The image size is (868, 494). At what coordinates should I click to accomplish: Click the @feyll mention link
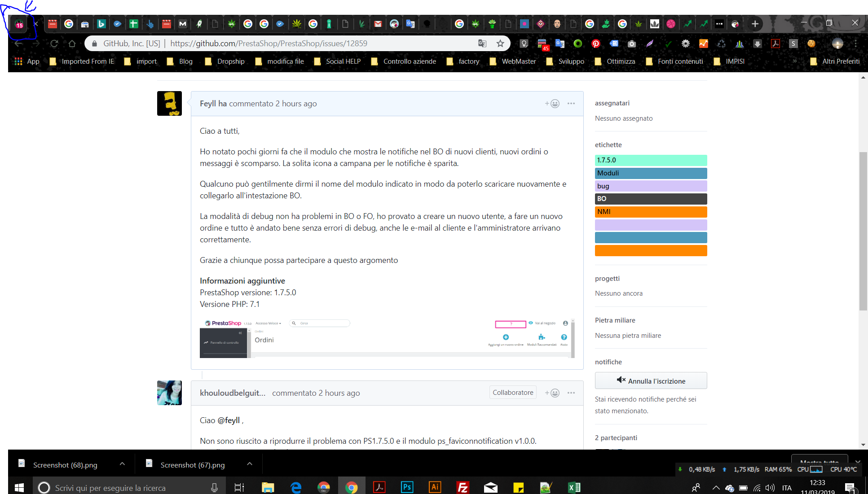(x=229, y=420)
